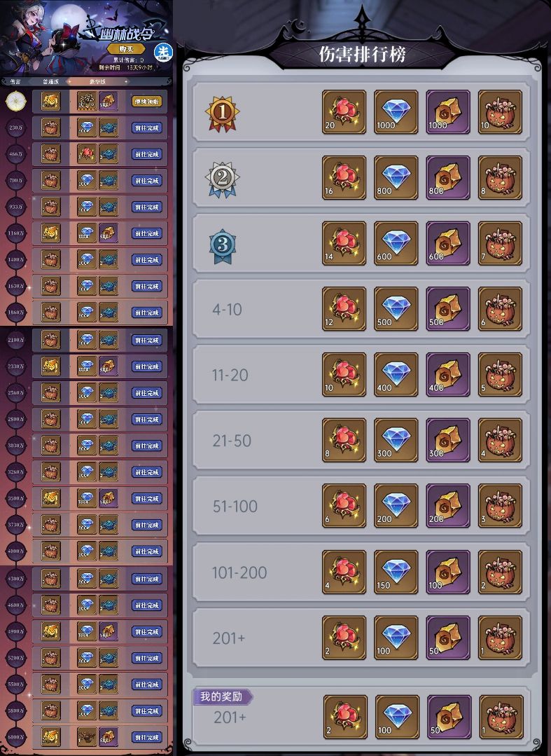This screenshot has width=551, height=756.
Task: Click the glowing clock milestone node
Action: tap(16, 102)
